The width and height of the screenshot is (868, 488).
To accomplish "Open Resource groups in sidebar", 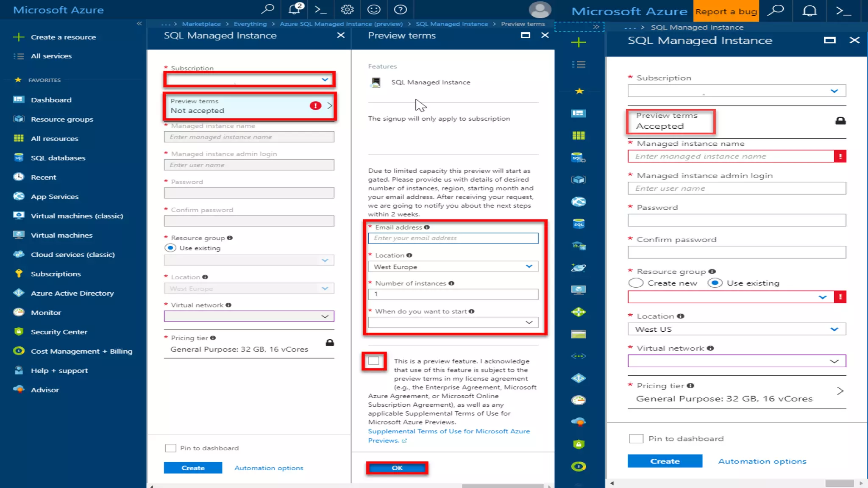I will (62, 119).
